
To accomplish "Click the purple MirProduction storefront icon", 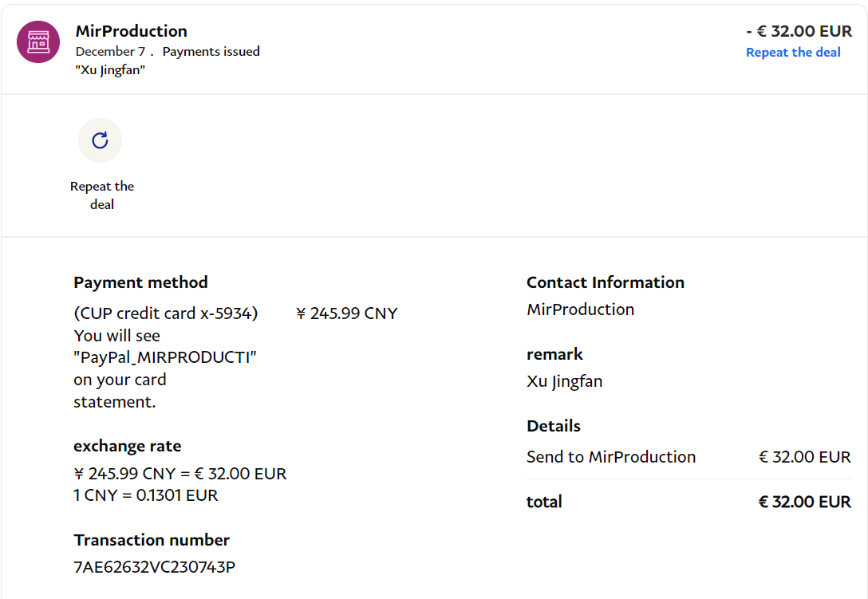I will point(38,42).
